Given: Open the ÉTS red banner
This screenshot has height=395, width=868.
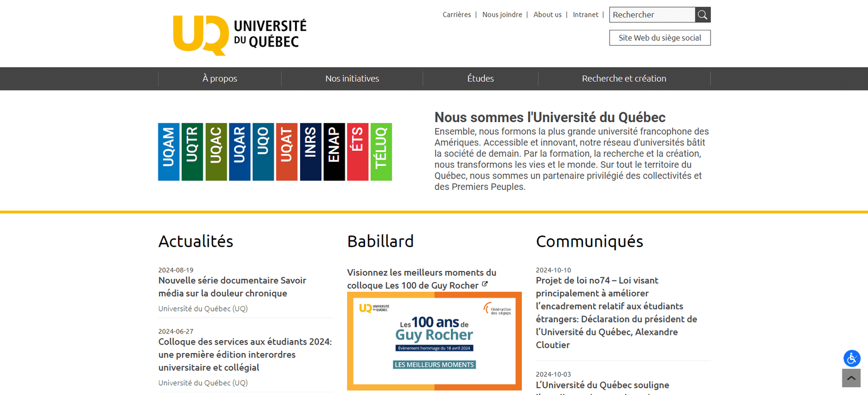Looking at the screenshot, I should [358, 152].
